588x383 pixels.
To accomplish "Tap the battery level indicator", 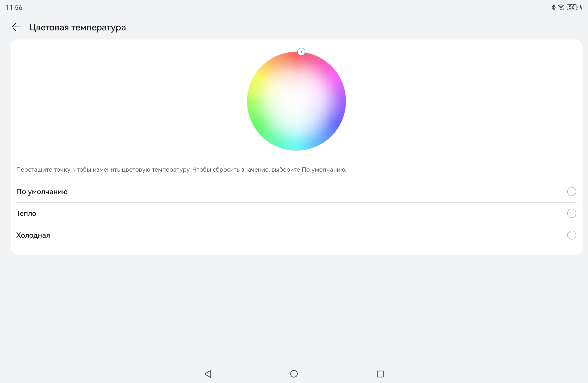I will point(572,7).
